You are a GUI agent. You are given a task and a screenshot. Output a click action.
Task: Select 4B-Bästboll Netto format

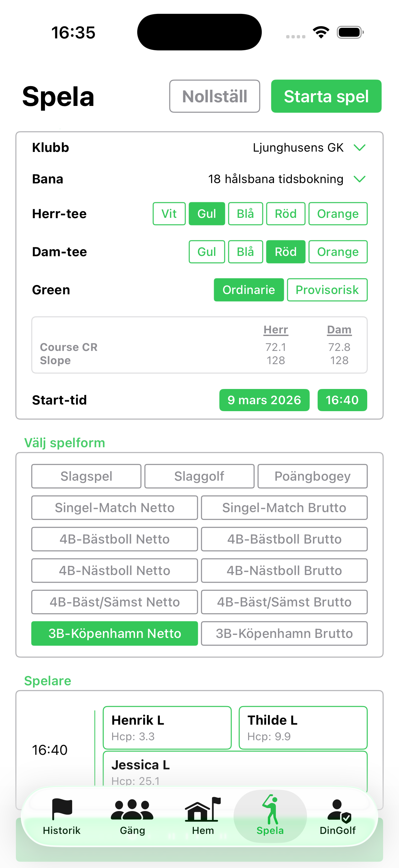[x=114, y=539]
